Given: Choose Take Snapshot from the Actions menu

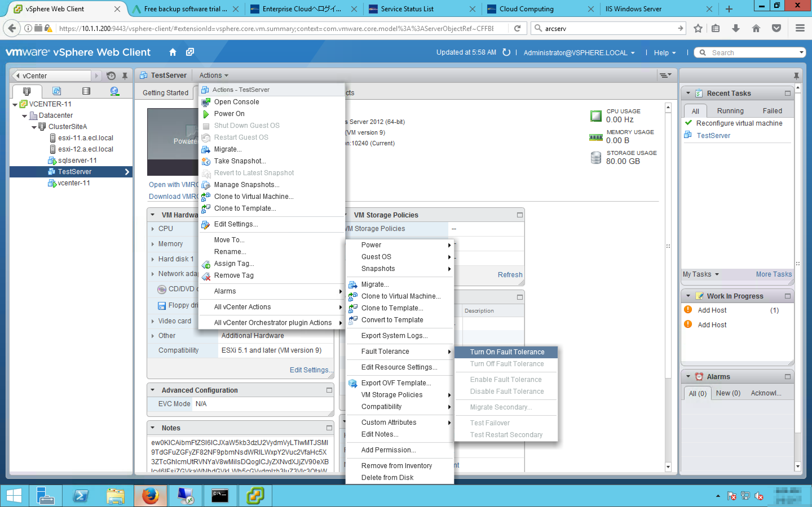Looking at the screenshot, I should pos(240,161).
